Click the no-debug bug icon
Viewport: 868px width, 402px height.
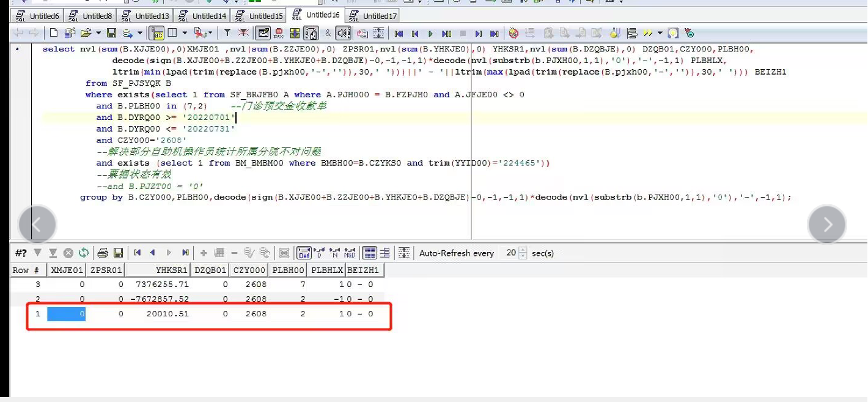click(513, 34)
